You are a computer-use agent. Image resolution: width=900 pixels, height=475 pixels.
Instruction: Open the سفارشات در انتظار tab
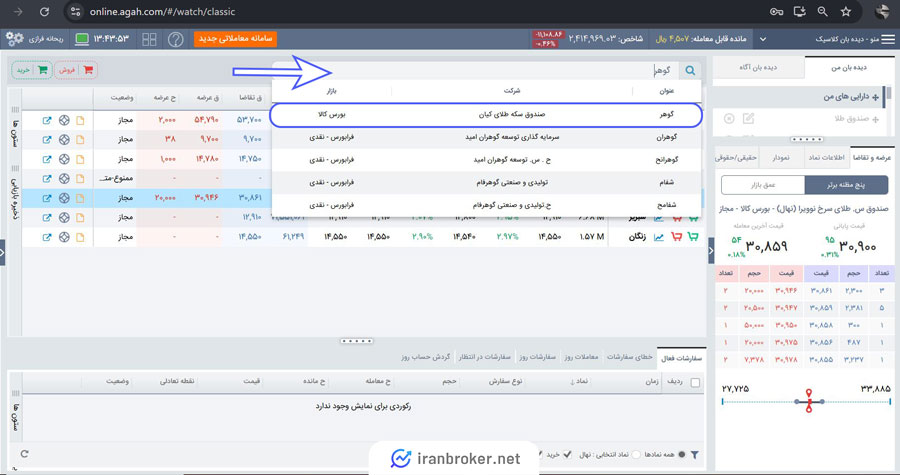[484, 357]
